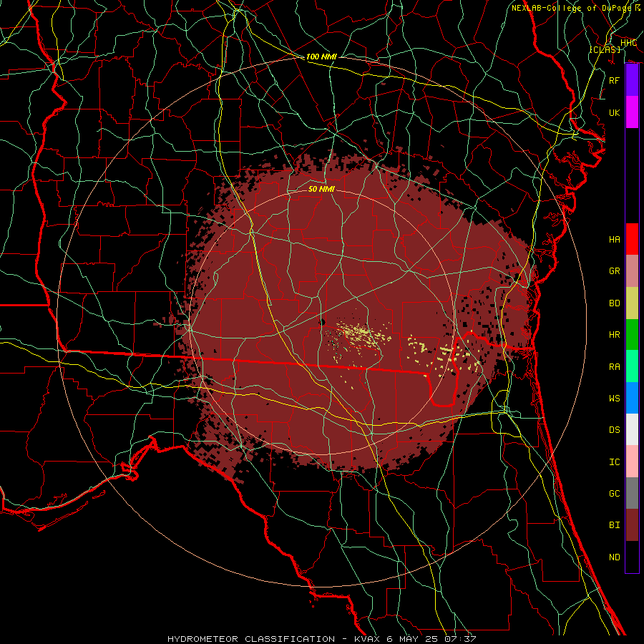The height and width of the screenshot is (644, 644).
Task: Click the 'ND' legend label
Action: click(615, 557)
